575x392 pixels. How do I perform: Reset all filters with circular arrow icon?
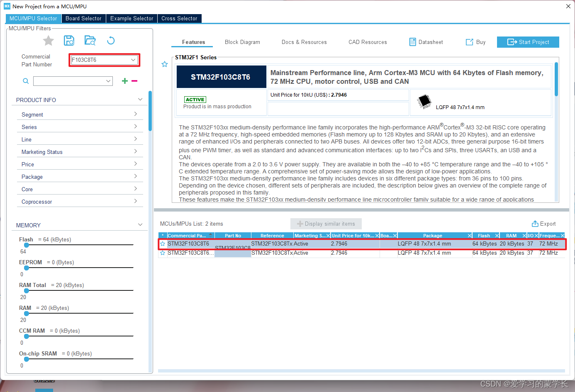click(x=111, y=40)
